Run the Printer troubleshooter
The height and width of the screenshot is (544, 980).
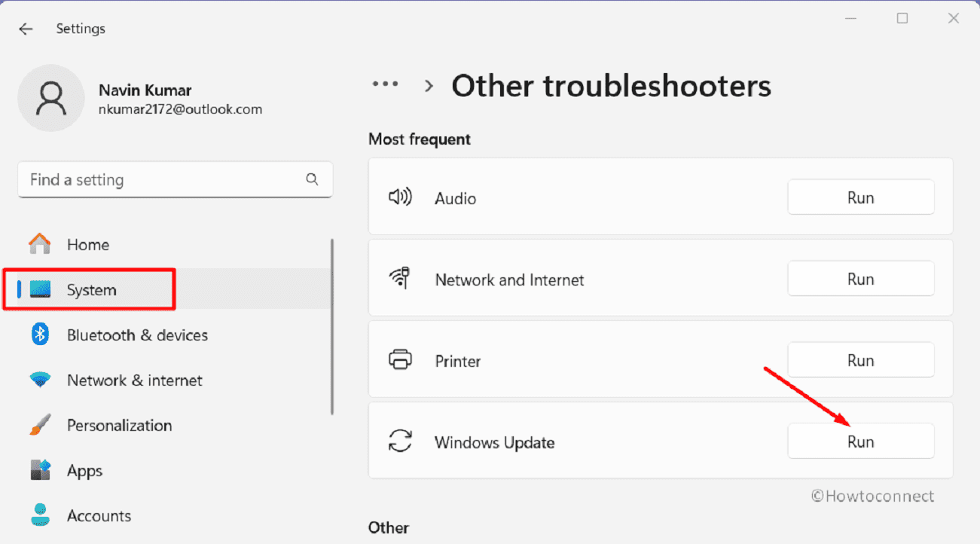860,360
